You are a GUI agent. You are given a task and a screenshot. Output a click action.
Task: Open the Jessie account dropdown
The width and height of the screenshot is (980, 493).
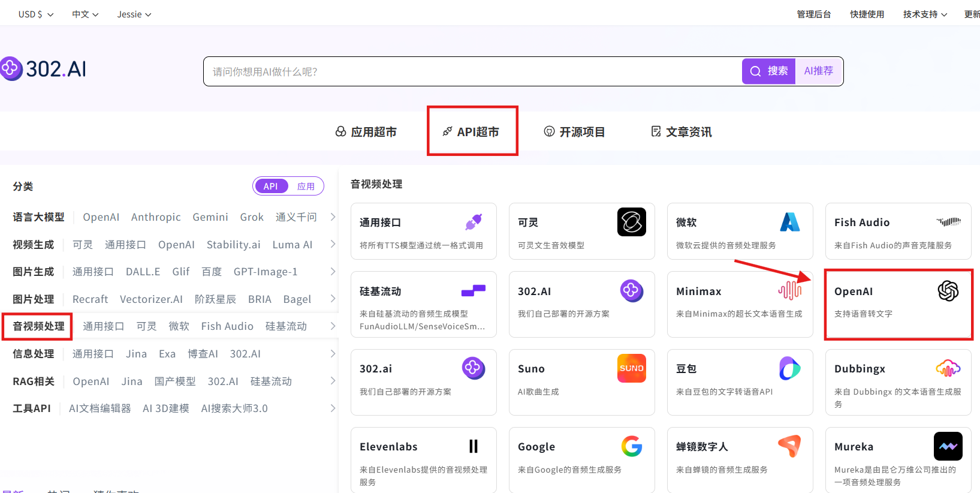pos(134,14)
